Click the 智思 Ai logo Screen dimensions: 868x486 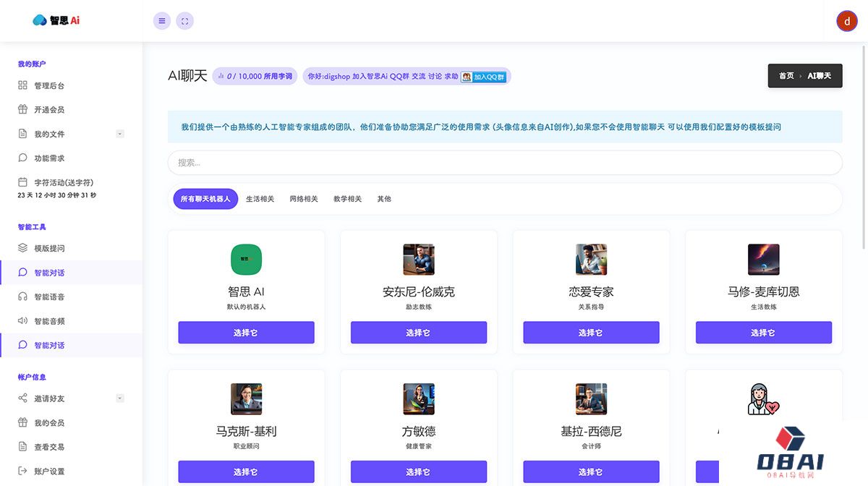(56, 20)
